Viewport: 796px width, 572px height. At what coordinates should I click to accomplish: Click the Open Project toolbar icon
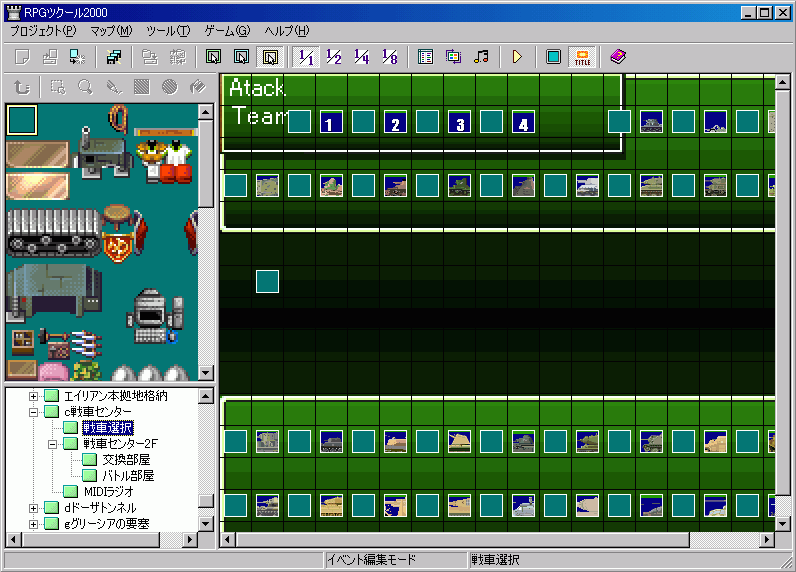[x=50, y=56]
